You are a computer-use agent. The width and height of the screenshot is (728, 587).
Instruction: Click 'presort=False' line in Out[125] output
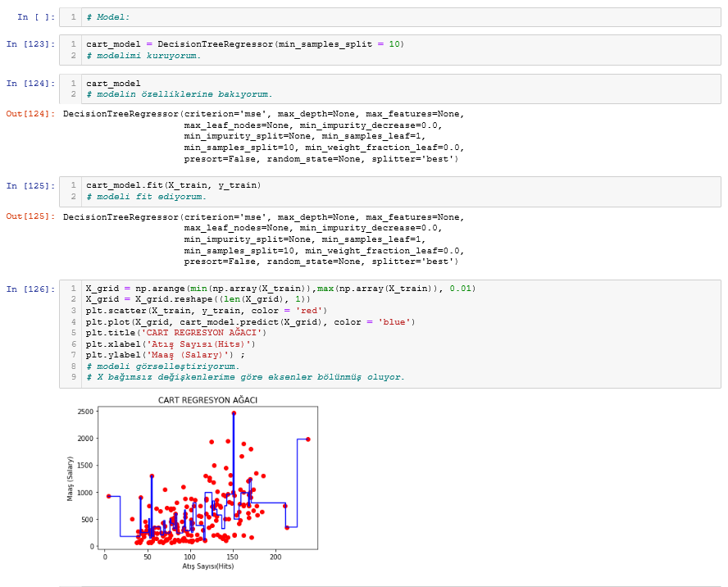321,262
